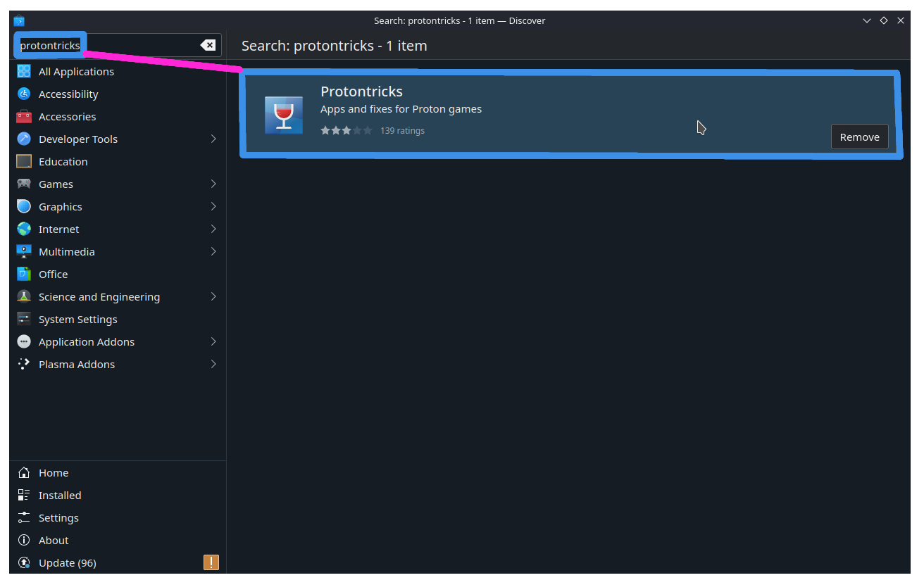Viewport: 924px width, 580px height.
Task: Expand the Science and Engineering category arrow
Action: point(213,296)
